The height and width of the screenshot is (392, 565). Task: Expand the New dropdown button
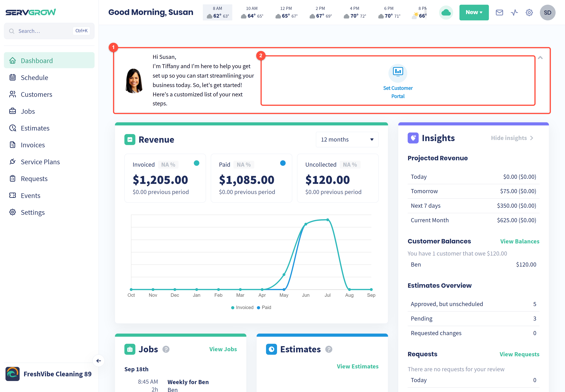click(474, 13)
